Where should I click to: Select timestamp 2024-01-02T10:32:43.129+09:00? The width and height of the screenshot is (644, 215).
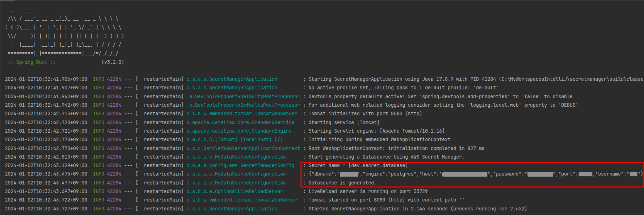[x=46, y=165]
